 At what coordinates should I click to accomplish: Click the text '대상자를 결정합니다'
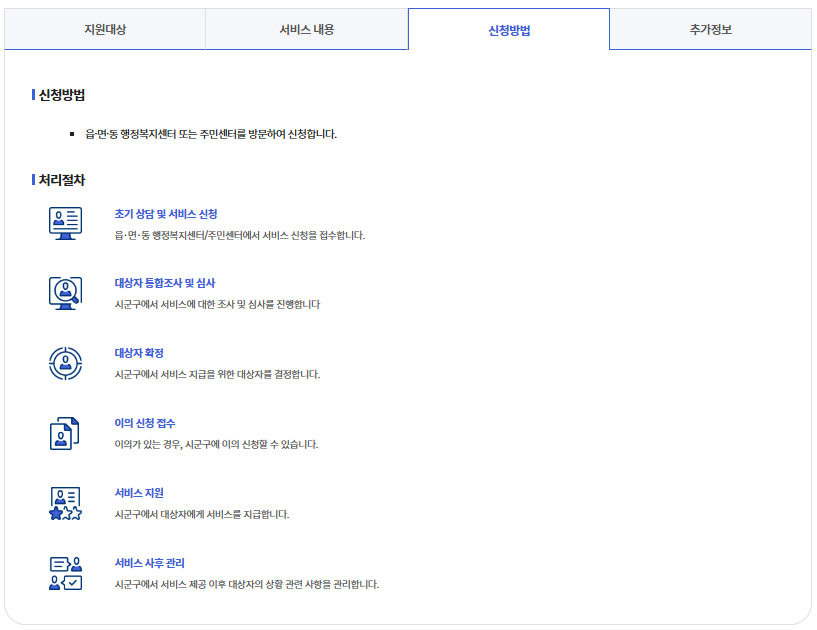click(279, 374)
